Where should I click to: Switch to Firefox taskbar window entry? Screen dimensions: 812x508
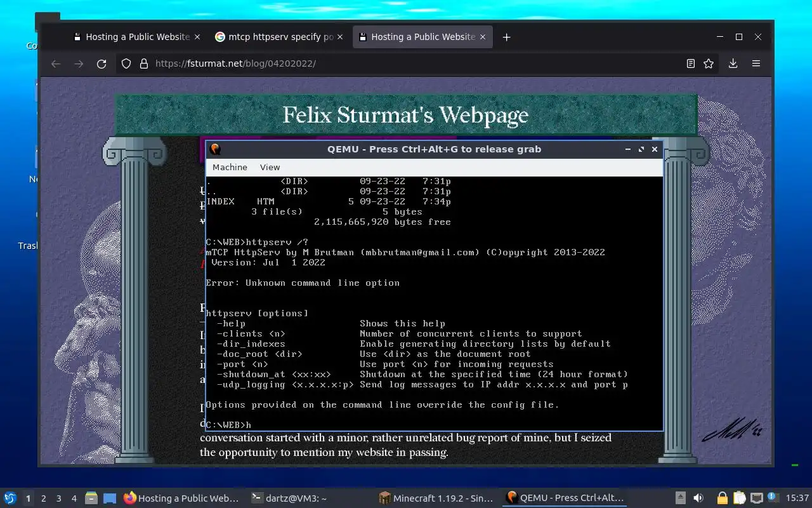click(x=182, y=498)
